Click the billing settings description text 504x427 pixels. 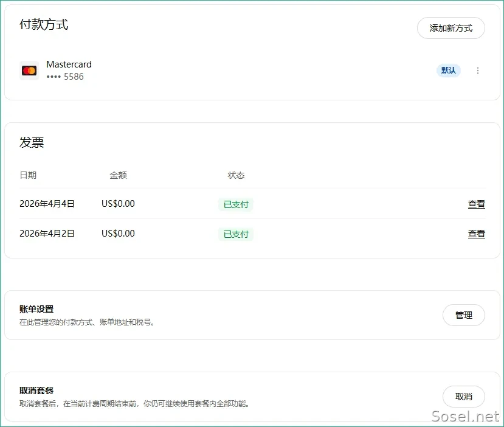[87, 322]
